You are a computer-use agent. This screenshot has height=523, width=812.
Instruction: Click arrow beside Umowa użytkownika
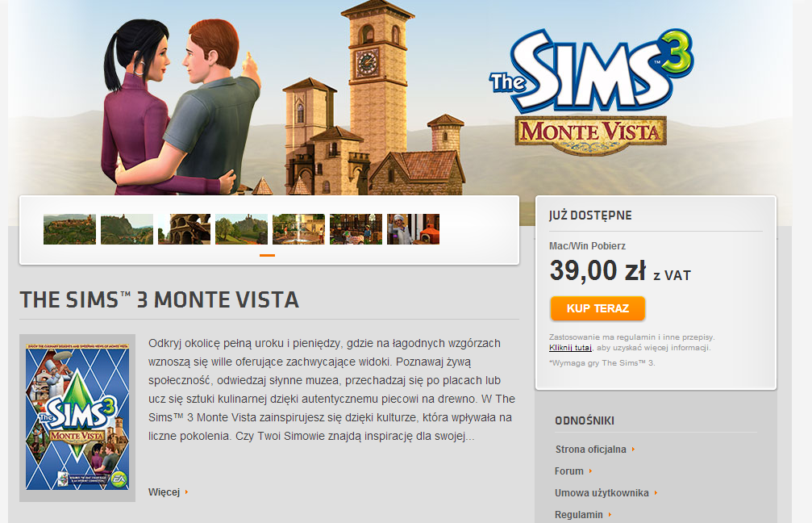(x=656, y=493)
